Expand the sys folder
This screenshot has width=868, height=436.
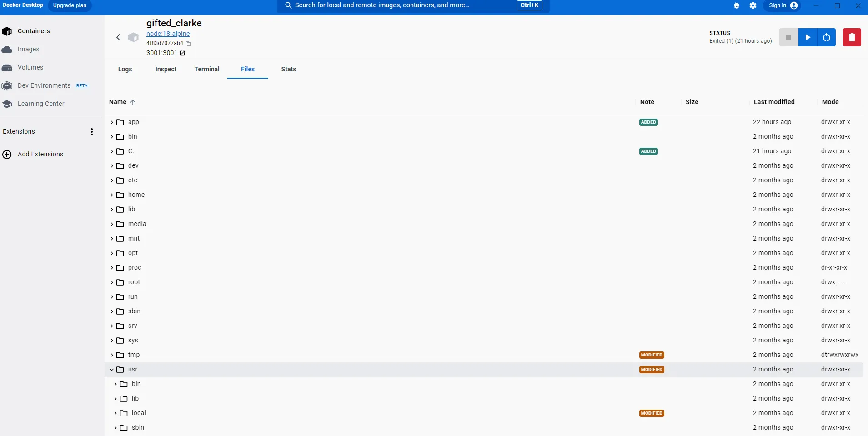[x=112, y=341]
